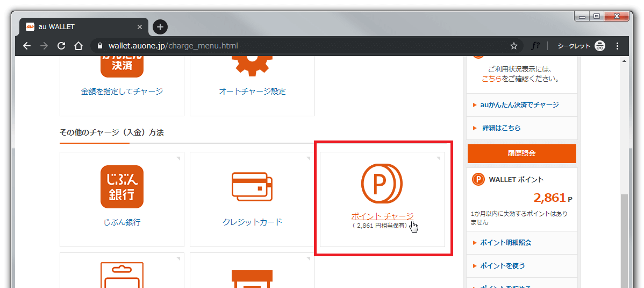This screenshot has height=288, width=644.
Task: Open 金額を指定してチャージ link
Action: [122, 92]
